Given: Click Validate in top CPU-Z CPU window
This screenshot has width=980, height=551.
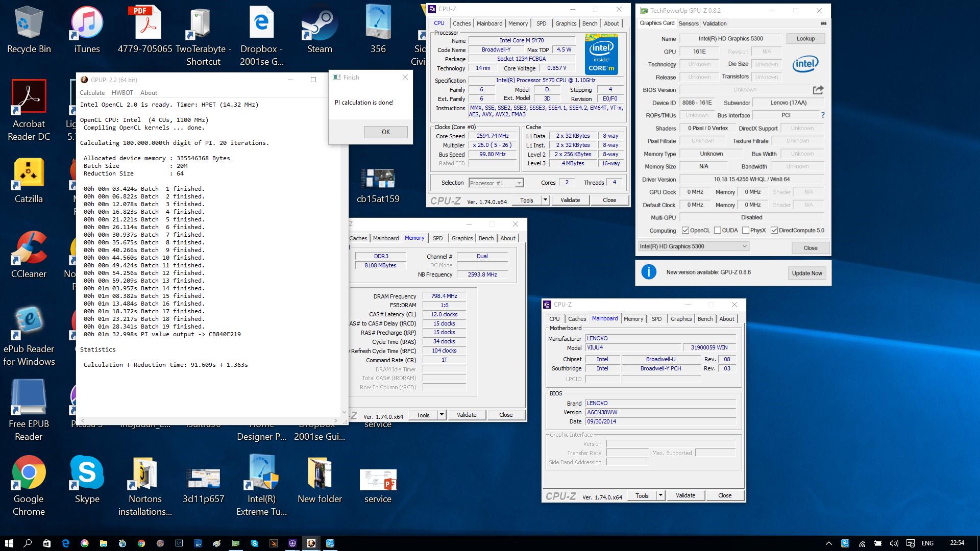Looking at the screenshot, I should (570, 200).
